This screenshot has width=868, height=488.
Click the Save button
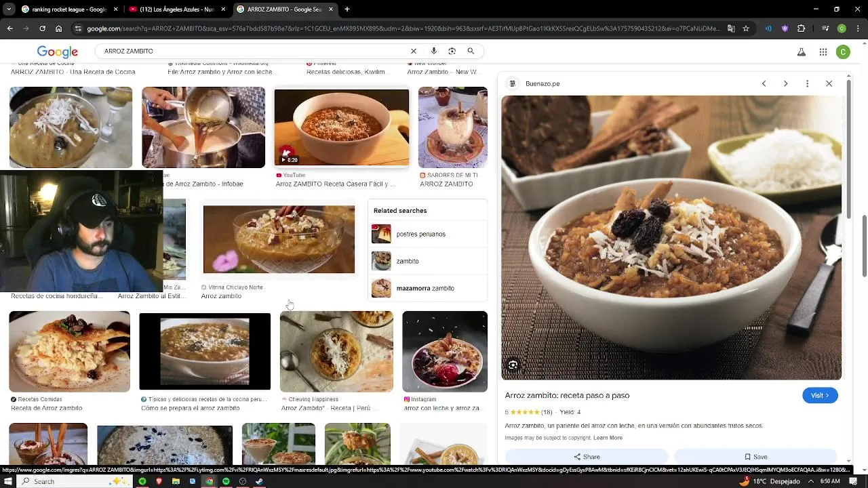(x=755, y=457)
